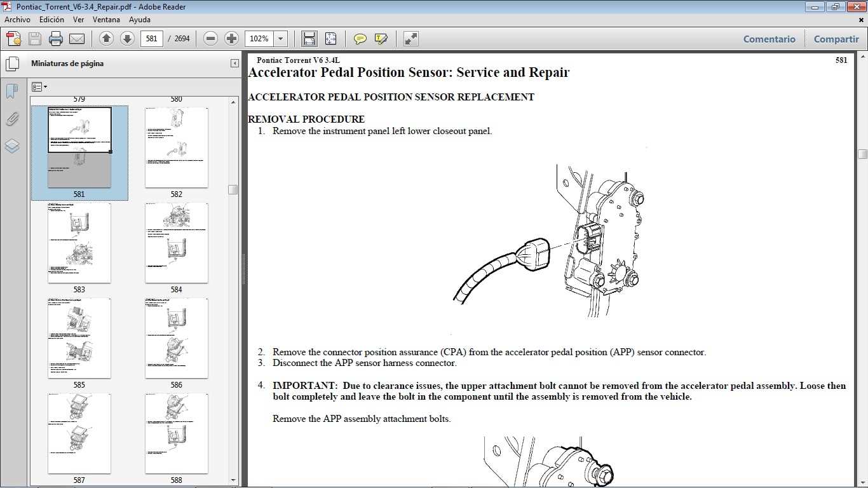Zoom in with the plus button
The image size is (868, 488).
click(x=232, y=39)
